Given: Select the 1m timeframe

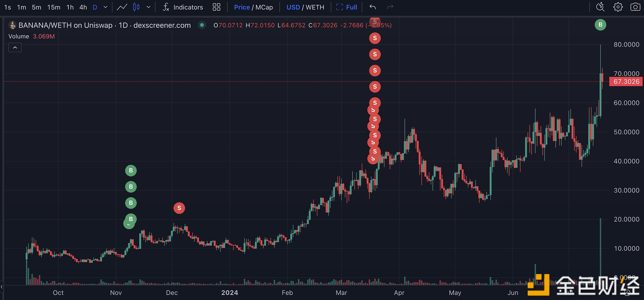Looking at the screenshot, I should pos(22,7).
